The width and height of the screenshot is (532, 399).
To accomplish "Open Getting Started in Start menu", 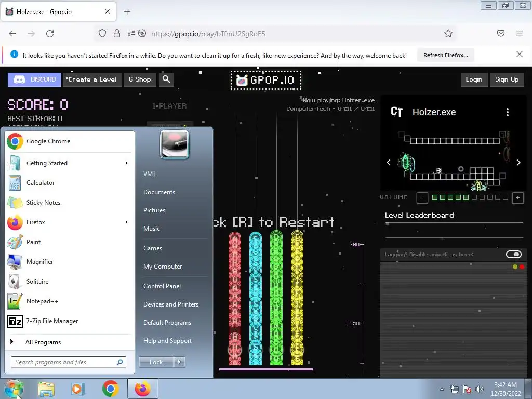I will click(x=70, y=163).
